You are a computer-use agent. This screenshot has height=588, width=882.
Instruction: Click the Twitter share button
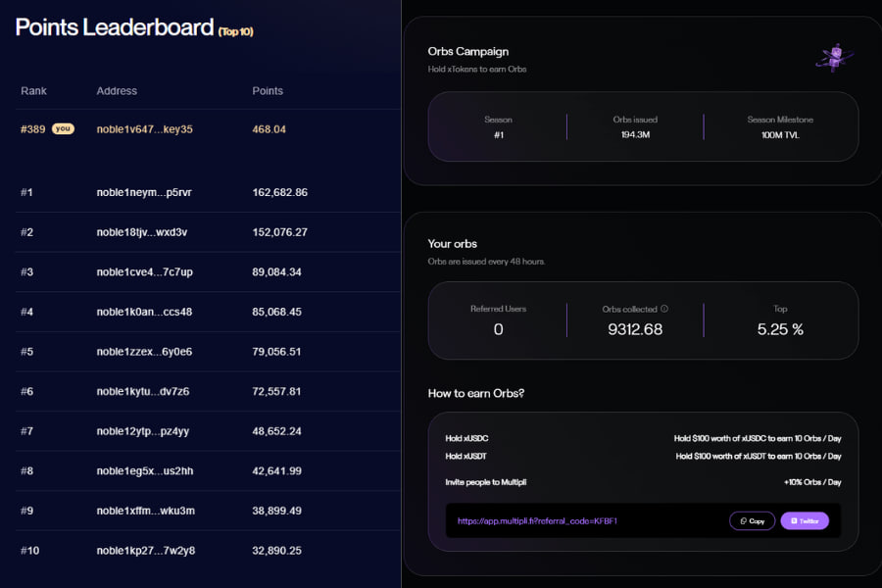[805, 520]
